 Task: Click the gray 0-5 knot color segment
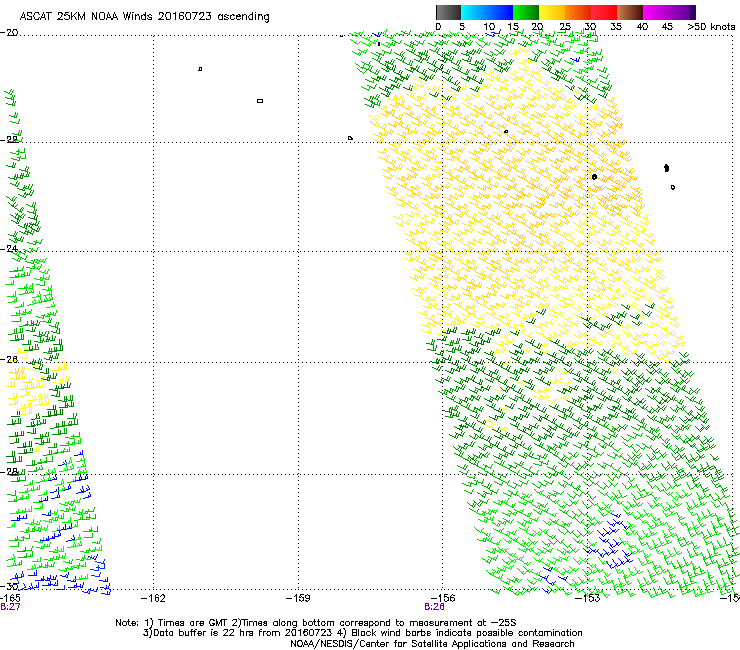coord(448,12)
